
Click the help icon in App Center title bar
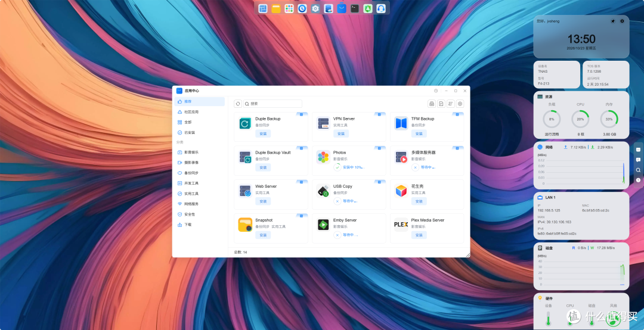click(x=436, y=91)
